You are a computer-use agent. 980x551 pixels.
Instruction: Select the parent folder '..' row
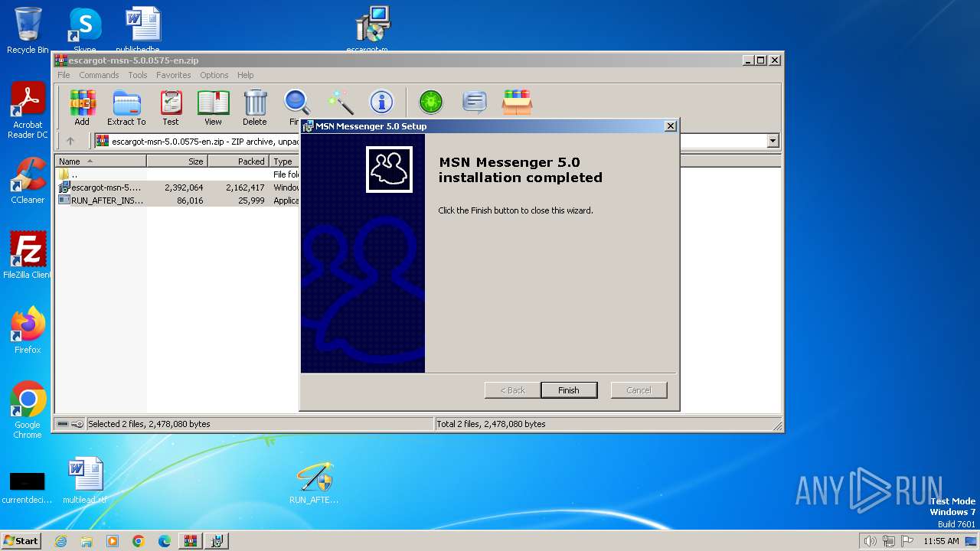point(178,174)
